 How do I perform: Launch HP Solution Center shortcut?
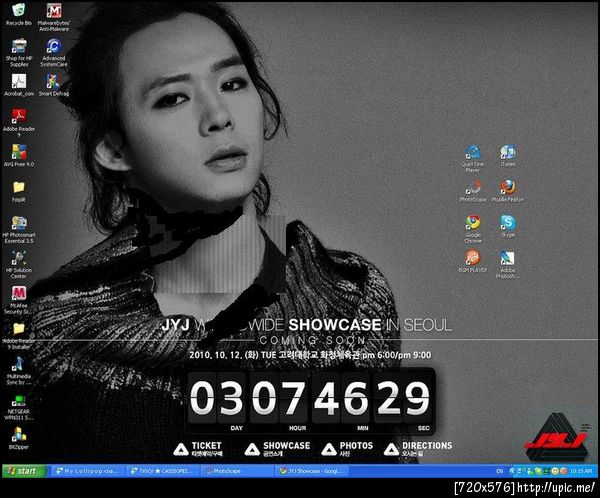19,265
